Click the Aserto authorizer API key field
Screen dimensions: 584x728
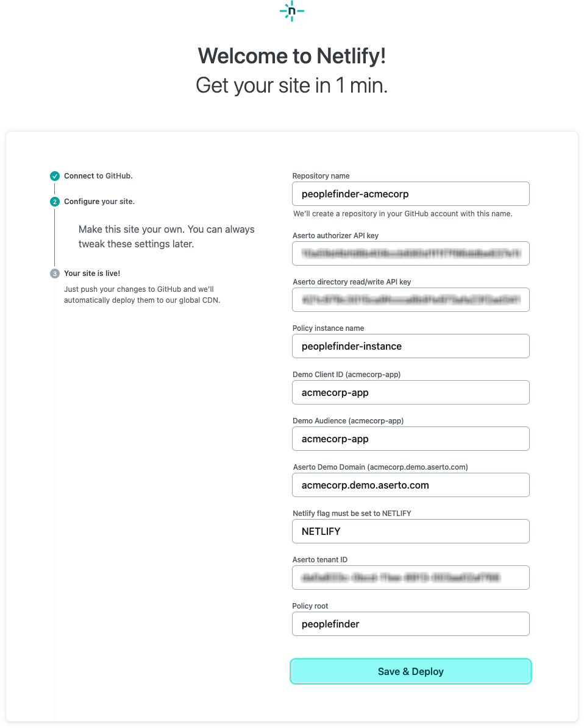point(411,253)
